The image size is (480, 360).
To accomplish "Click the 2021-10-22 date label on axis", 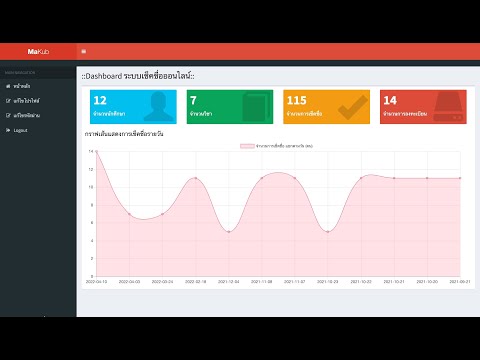I will coord(361,282).
